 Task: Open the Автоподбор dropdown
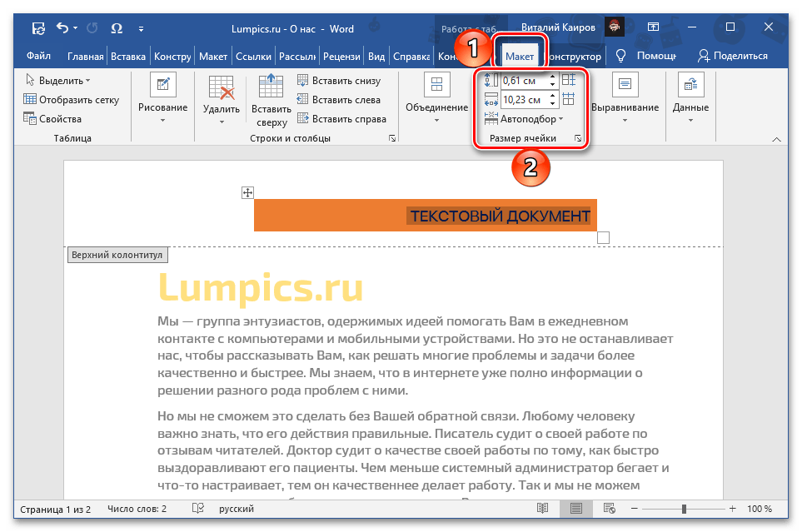coord(524,119)
